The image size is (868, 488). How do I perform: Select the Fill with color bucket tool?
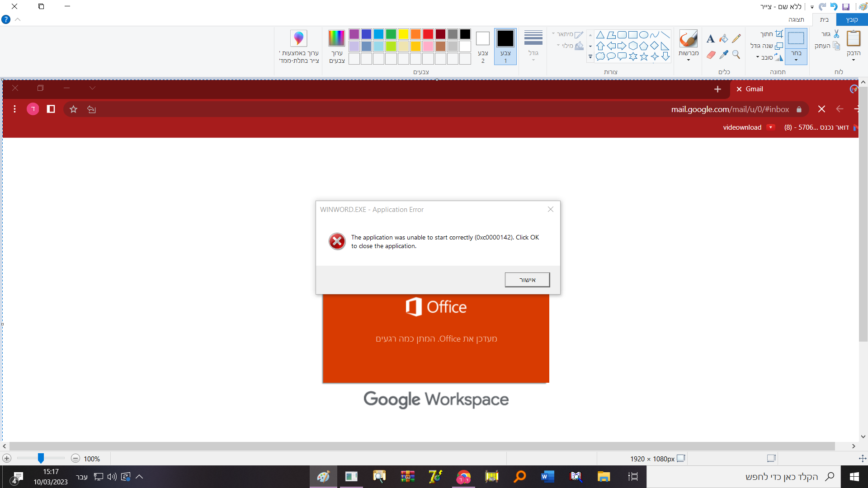pos(724,38)
